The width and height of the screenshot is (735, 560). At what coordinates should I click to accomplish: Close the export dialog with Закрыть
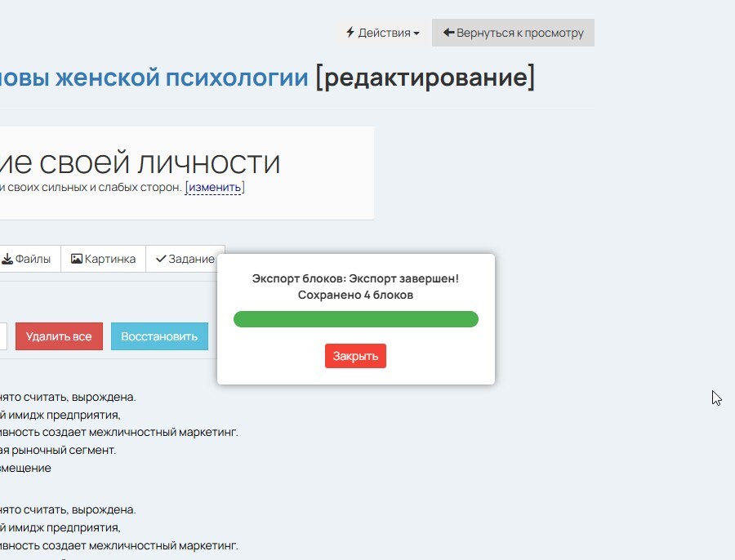[x=355, y=356]
